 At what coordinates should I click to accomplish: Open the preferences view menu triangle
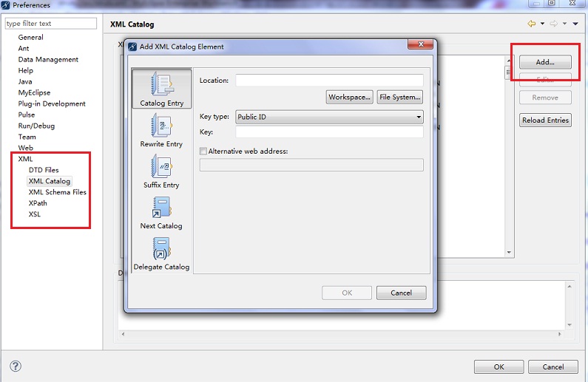coord(575,24)
